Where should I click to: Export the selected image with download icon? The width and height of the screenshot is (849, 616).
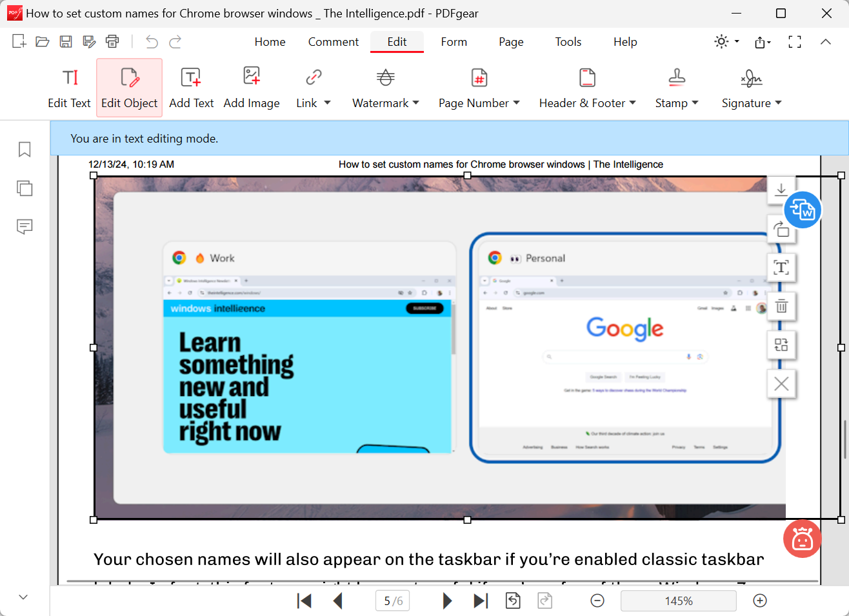[x=781, y=190]
